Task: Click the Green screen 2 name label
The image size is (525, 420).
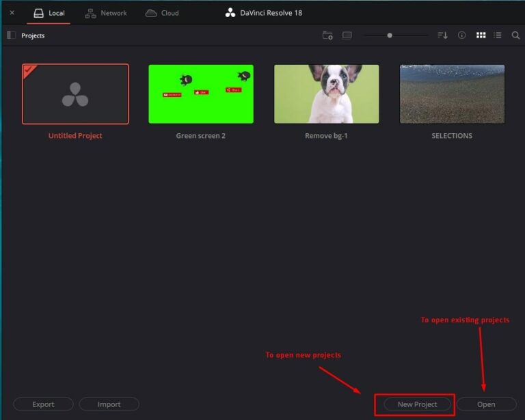Action: pyautogui.click(x=200, y=136)
